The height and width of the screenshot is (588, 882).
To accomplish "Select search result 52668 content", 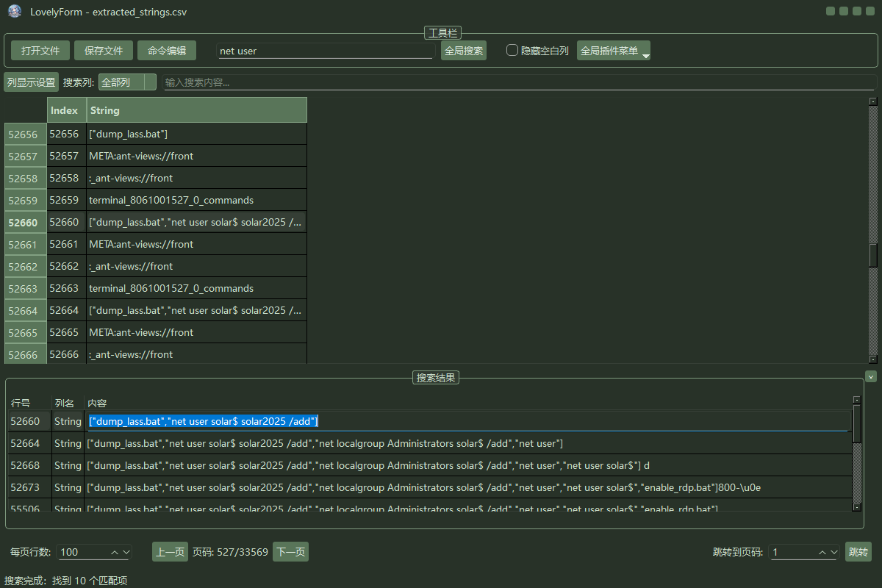I will click(x=467, y=465).
